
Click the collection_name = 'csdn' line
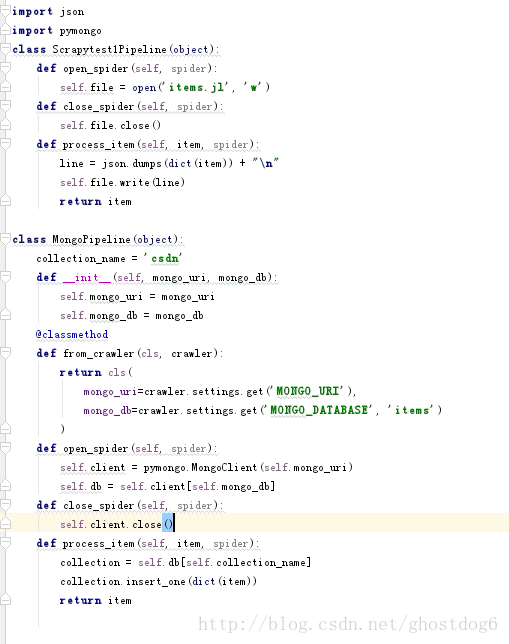coord(109,258)
